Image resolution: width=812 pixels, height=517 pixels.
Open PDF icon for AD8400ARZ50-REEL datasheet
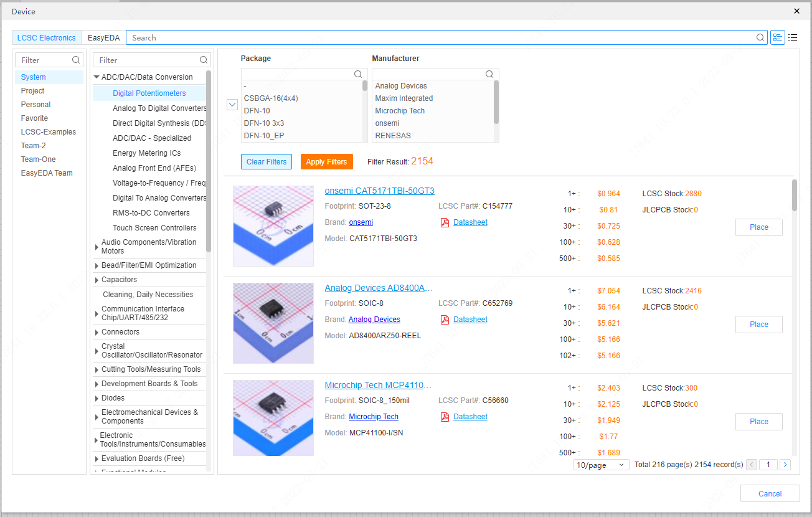pyautogui.click(x=445, y=320)
